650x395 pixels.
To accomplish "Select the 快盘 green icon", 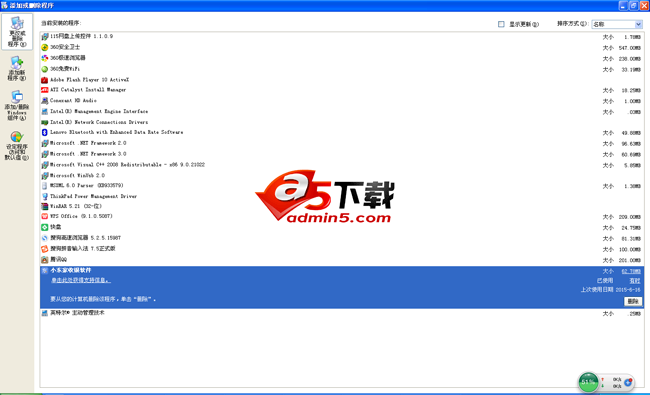I will coord(45,227).
